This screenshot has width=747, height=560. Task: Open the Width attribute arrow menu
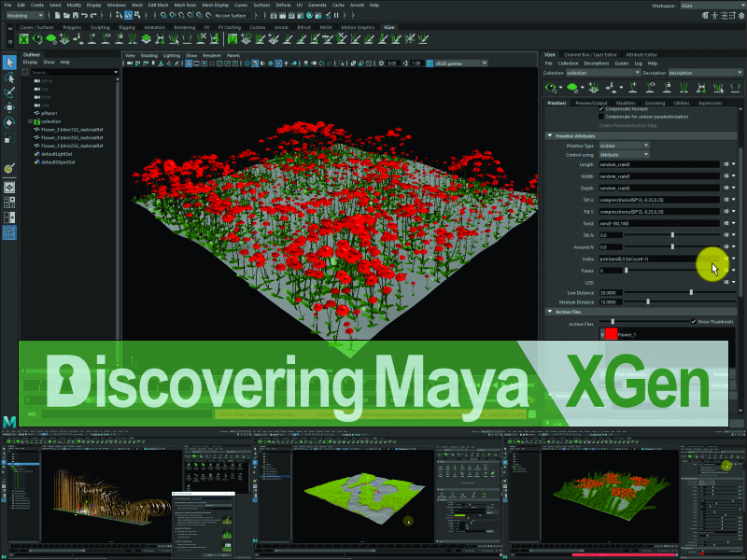click(734, 176)
